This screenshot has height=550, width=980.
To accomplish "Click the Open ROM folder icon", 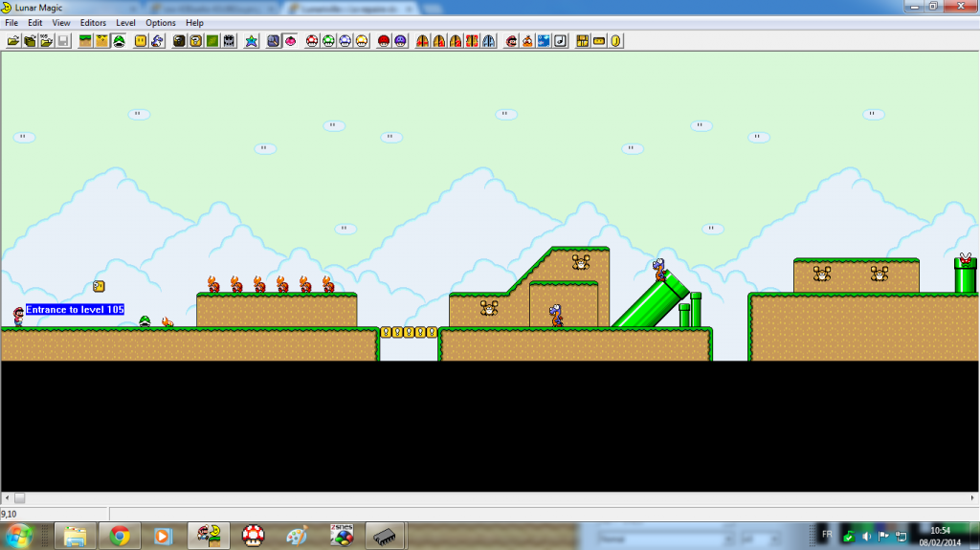I will coord(13,40).
